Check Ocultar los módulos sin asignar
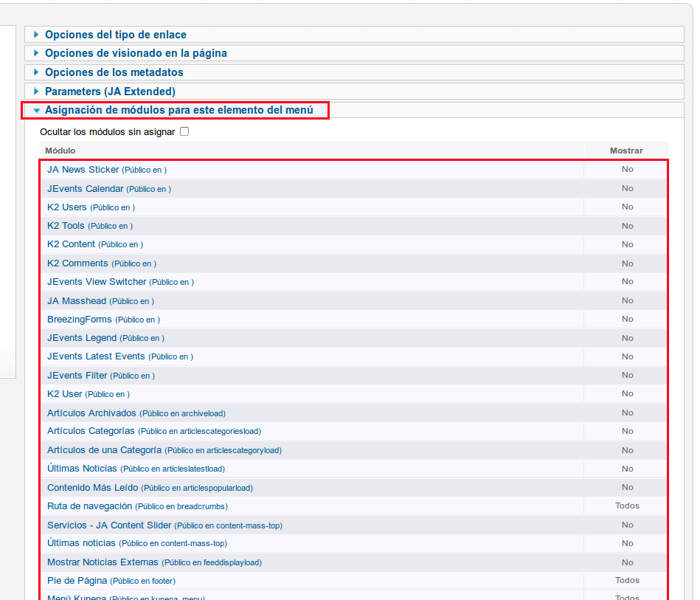700x600 pixels. (x=184, y=131)
